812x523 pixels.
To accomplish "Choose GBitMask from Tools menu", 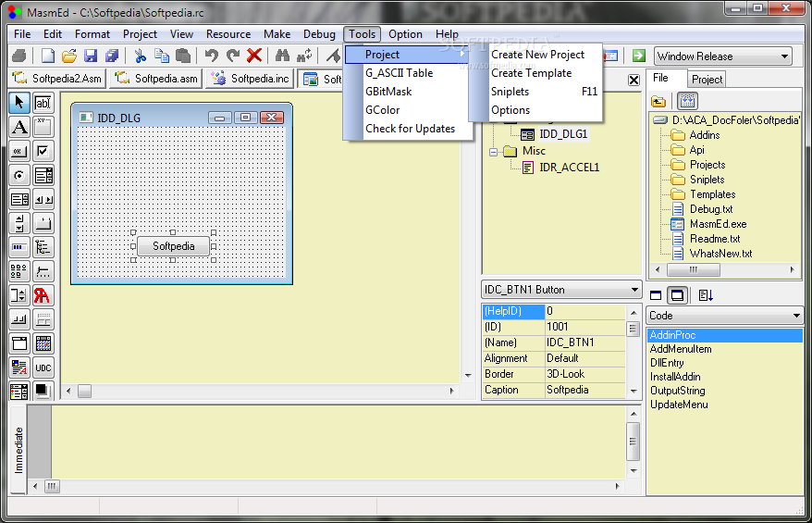I will click(x=388, y=92).
